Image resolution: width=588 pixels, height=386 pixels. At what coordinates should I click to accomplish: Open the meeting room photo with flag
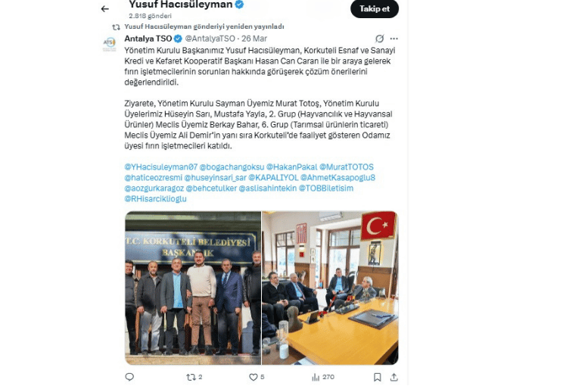click(330, 288)
